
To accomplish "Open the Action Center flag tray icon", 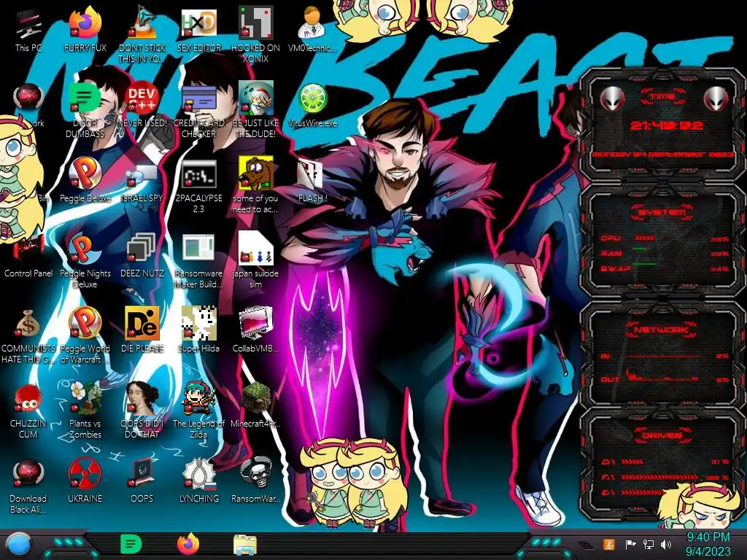I will click(x=630, y=544).
